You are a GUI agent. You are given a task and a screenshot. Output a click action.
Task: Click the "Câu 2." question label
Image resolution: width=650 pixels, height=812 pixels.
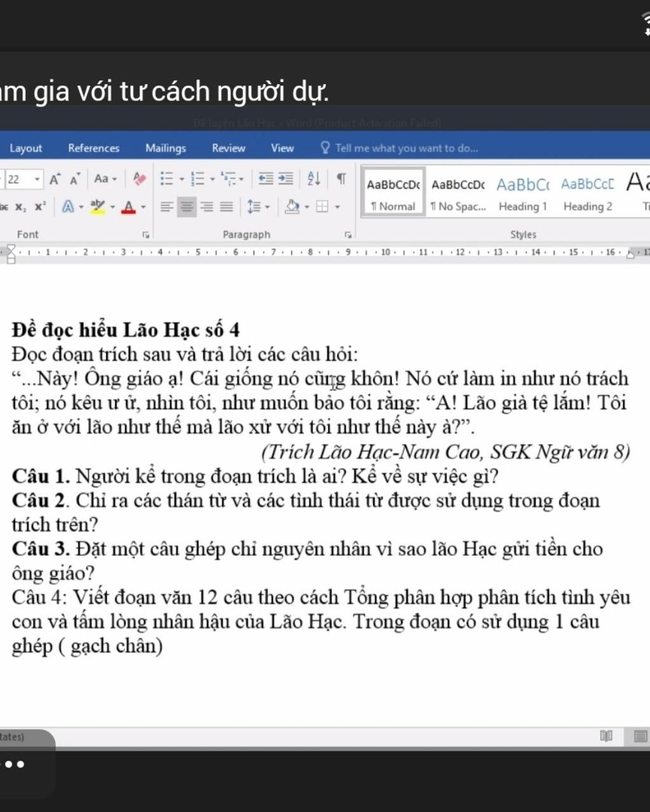tap(41, 501)
